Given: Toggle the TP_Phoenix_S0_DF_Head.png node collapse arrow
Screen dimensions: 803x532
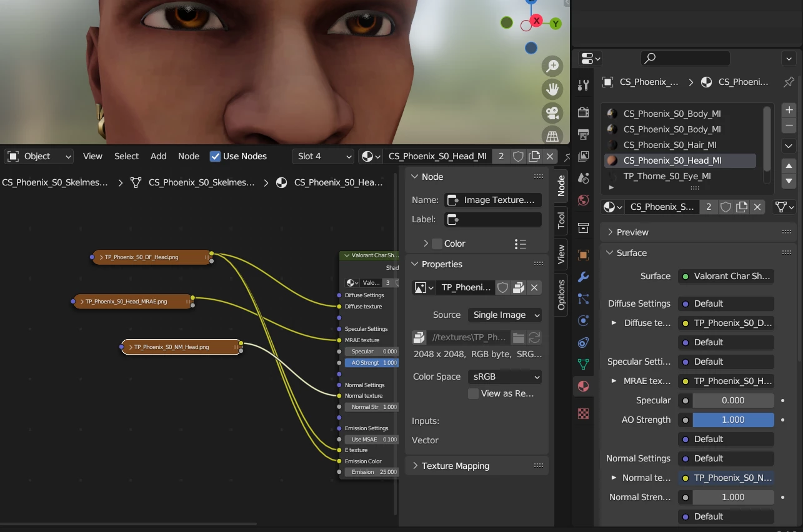Looking at the screenshot, I should click(x=101, y=257).
